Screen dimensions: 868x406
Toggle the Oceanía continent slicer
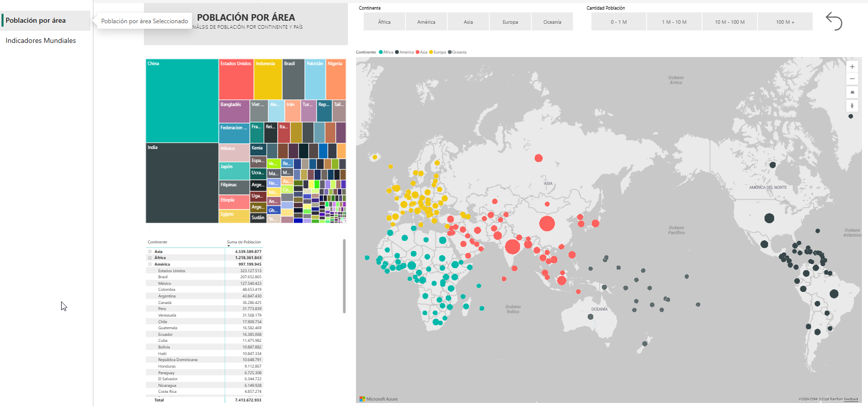pyautogui.click(x=552, y=22)
